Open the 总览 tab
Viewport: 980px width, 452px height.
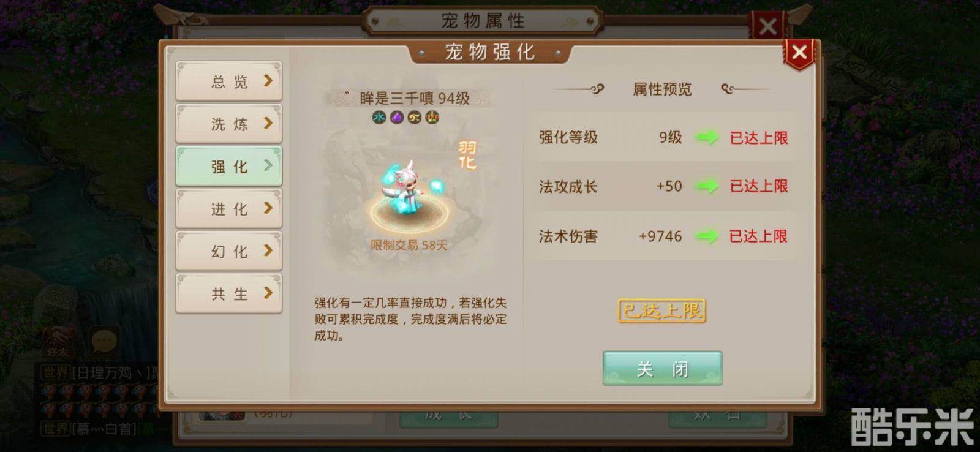229,81
